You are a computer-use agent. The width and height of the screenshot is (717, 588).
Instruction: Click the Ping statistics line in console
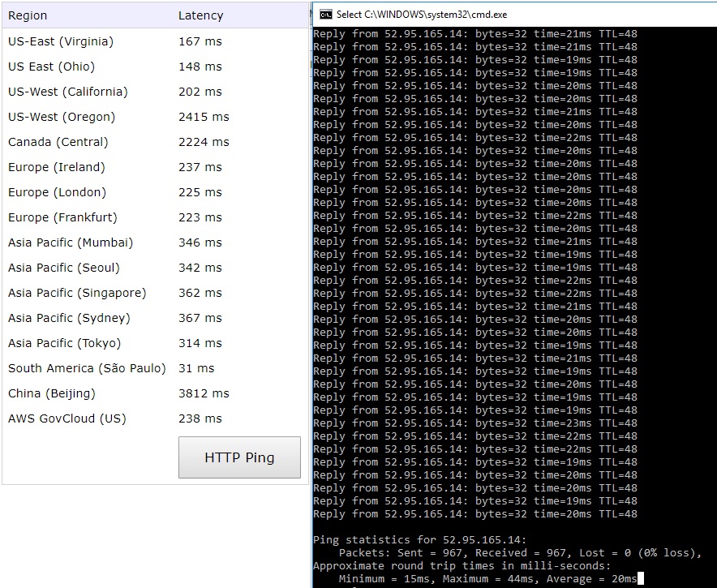pos(419,540)
